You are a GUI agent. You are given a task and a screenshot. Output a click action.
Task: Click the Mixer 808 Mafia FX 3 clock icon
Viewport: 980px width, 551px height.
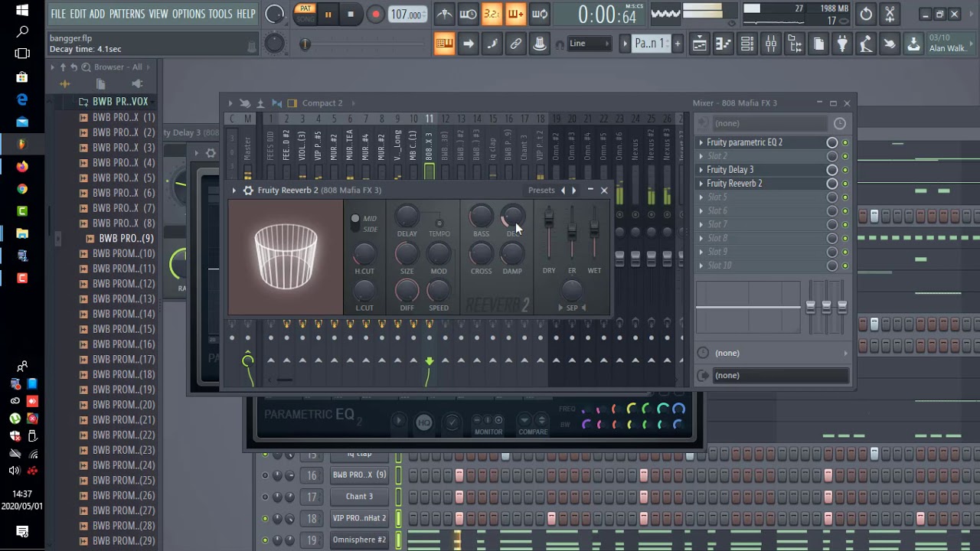point(840,123)
